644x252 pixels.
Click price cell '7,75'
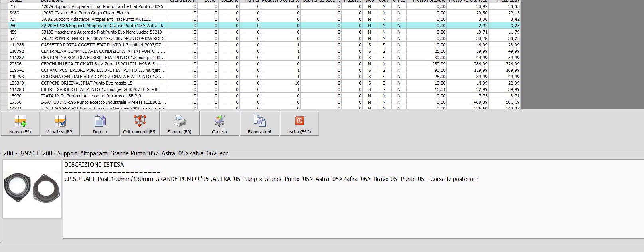click(468, 96)
